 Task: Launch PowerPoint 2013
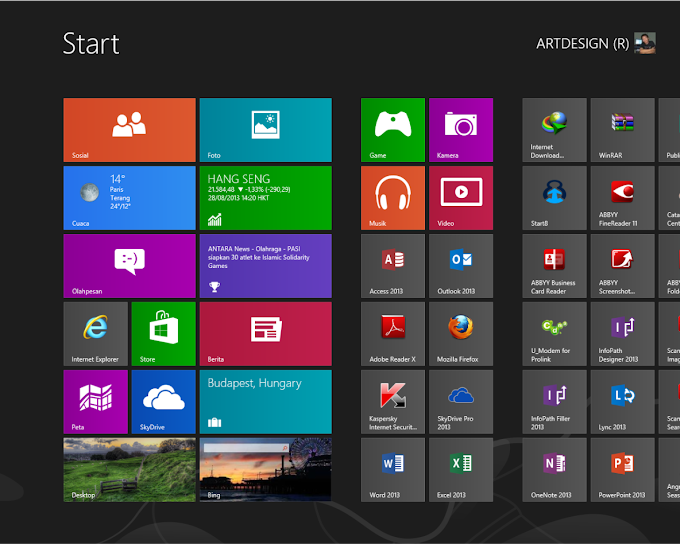622,470
